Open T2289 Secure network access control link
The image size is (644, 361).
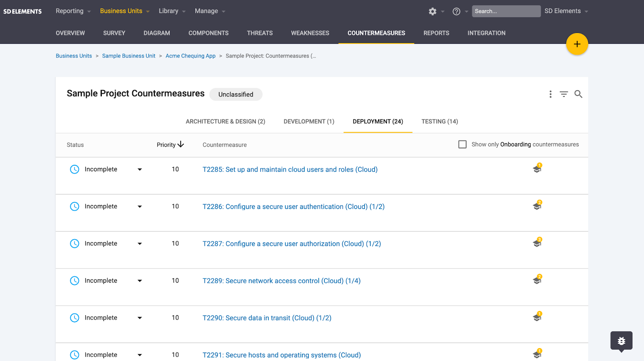click(x=281, y=281)
